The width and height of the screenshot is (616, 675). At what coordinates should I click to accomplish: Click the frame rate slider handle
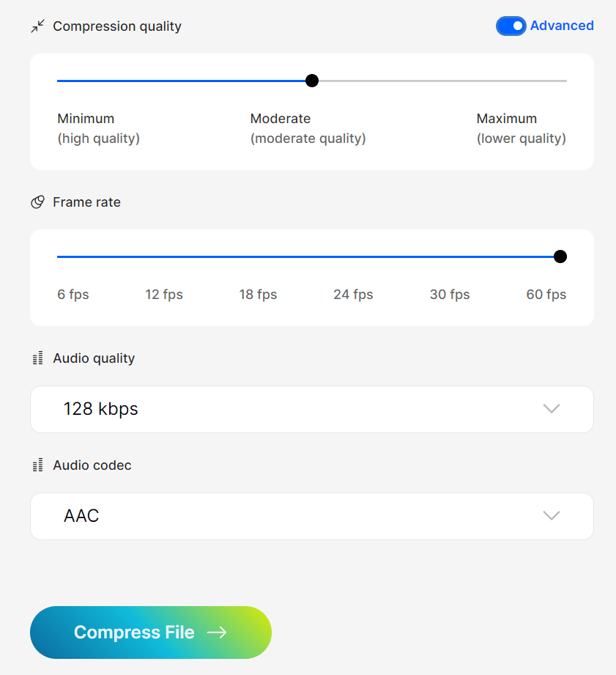tap(560, 257)
